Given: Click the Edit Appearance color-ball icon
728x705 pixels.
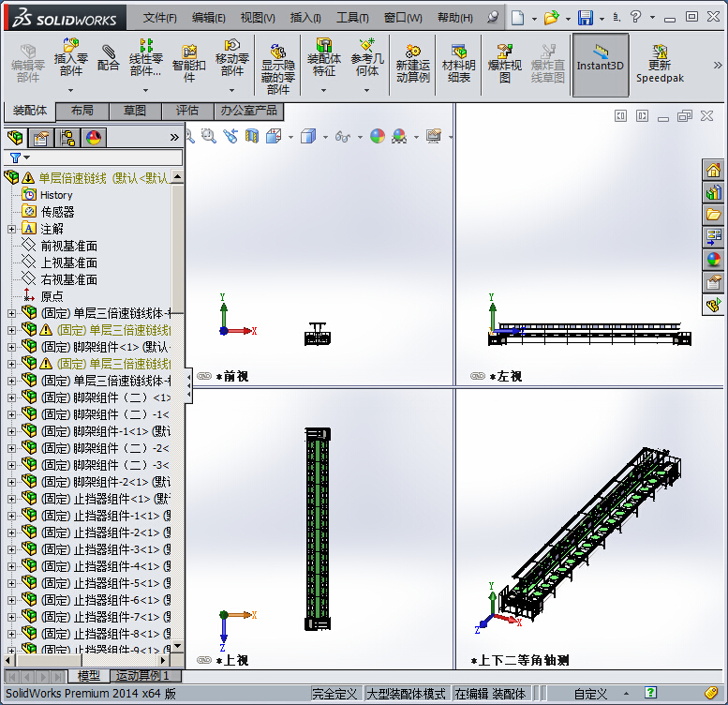Looking at the screenshot, I should pos(378,136).
